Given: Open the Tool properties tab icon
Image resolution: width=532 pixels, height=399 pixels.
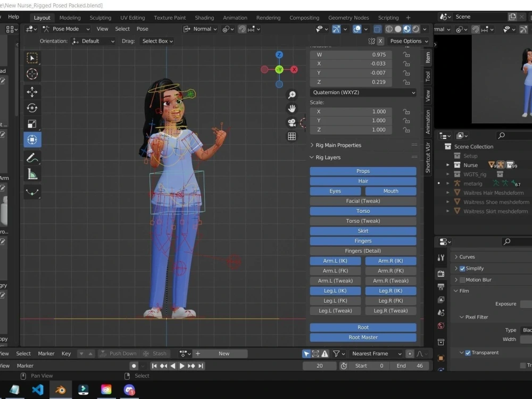Looking at the screenshot, I should [441, 258].
